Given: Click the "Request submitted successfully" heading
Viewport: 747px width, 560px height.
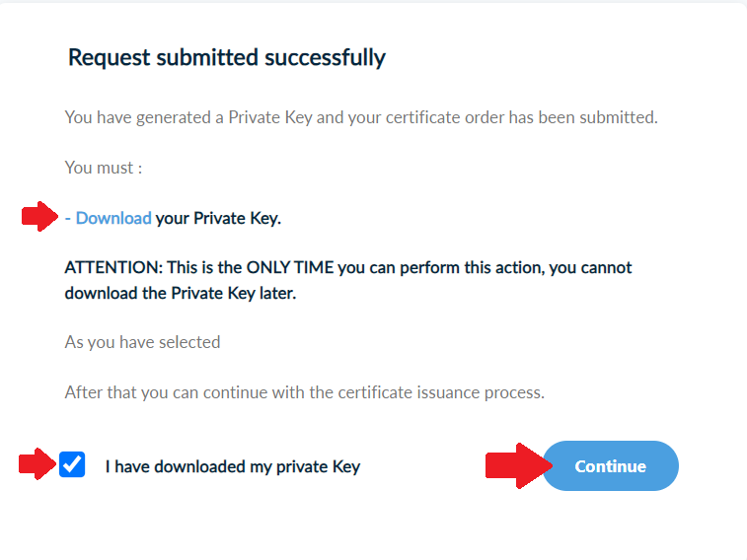Looking at the screenshot, I should [226, 57].
